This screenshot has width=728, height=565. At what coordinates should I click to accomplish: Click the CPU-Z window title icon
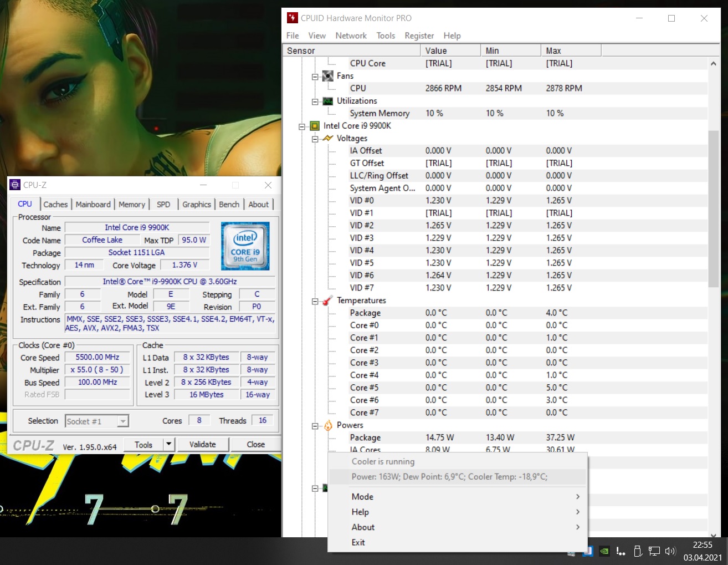(15, 185)
